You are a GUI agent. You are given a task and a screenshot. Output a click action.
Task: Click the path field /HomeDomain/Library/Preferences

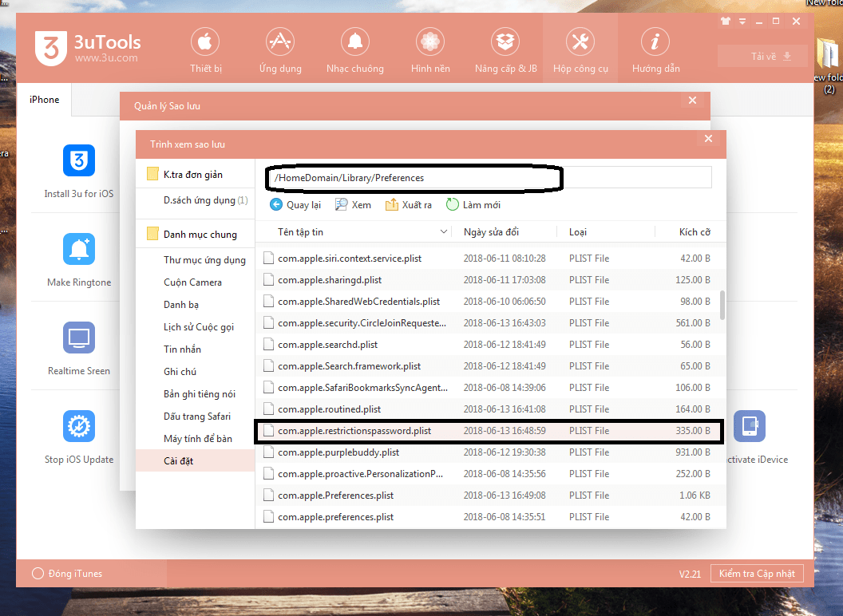(x=489, y=178)
